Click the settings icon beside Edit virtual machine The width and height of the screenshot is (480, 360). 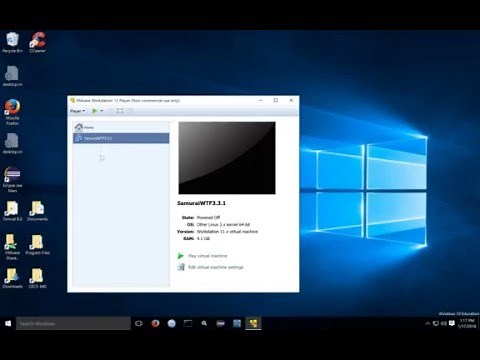(181, 267)
